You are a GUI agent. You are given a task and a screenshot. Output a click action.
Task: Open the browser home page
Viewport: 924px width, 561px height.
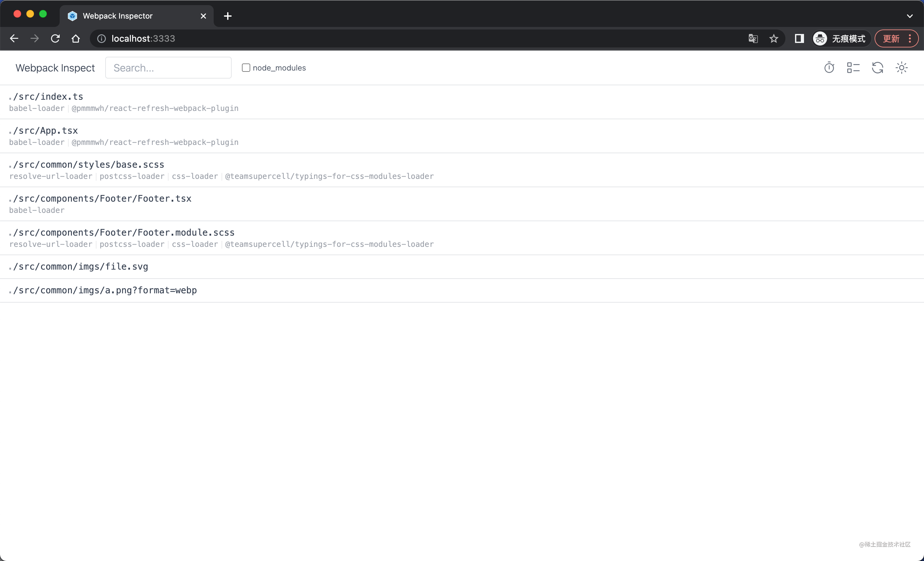click(x=76, y=38)
